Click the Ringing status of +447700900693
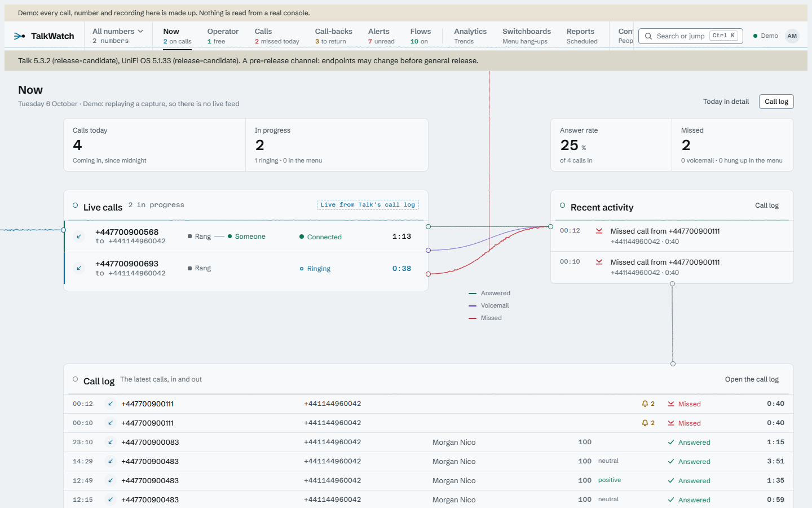This screenshot has height=508, width=812. pos(315,269)
